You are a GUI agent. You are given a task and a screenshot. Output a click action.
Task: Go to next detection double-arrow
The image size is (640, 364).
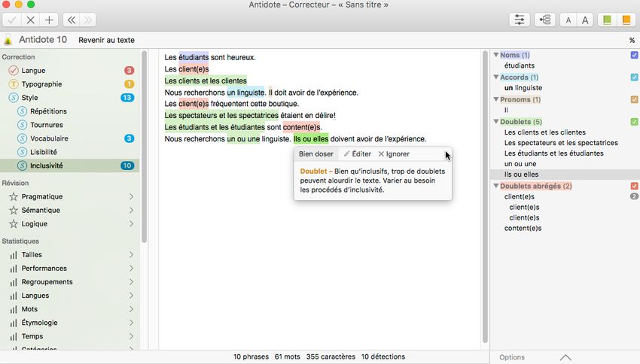click(x=88, y=20)
